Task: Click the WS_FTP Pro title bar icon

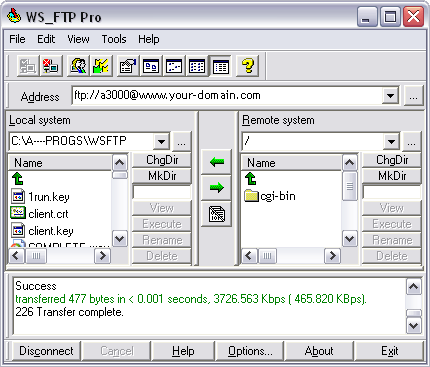Action: click(14, 16)
